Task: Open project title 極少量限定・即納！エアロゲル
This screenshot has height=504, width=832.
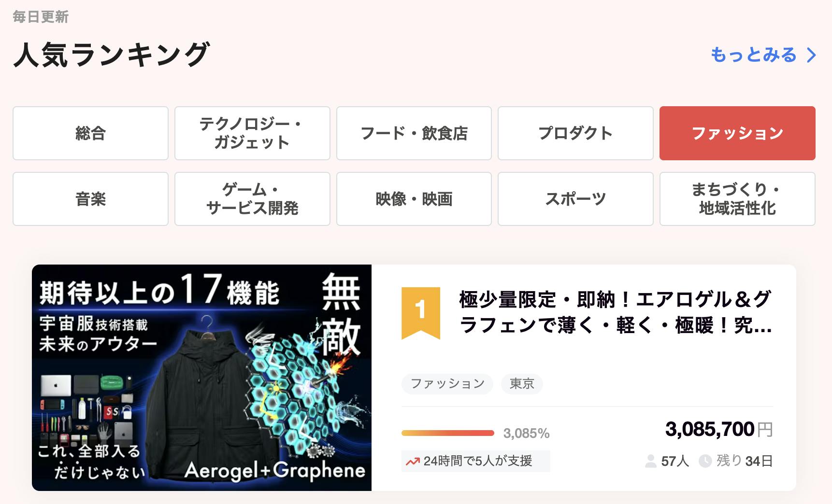Action: pos(615,313)
